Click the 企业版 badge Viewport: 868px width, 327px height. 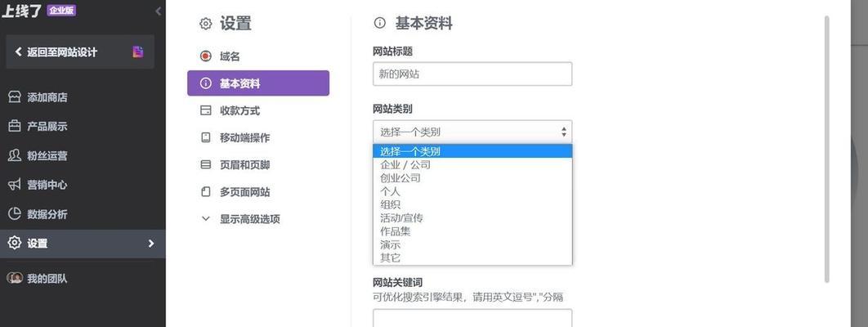click(x=61, y=11)
